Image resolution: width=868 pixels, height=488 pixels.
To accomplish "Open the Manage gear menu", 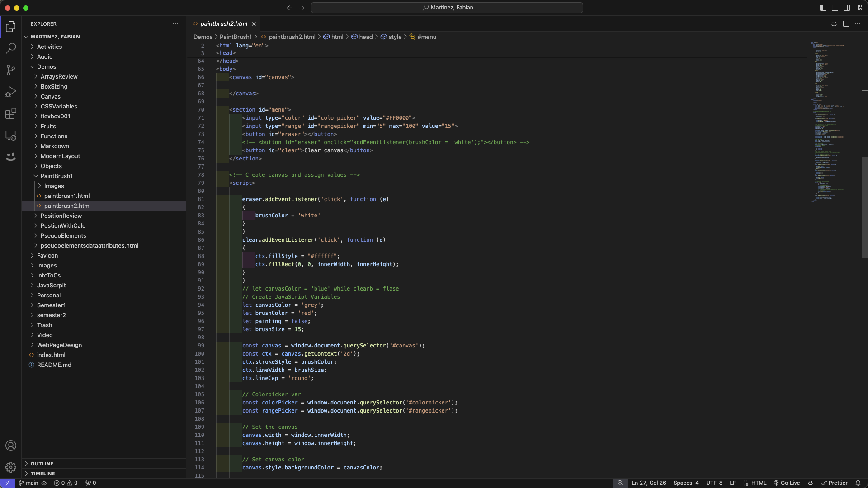I will (x=11, y=467).
